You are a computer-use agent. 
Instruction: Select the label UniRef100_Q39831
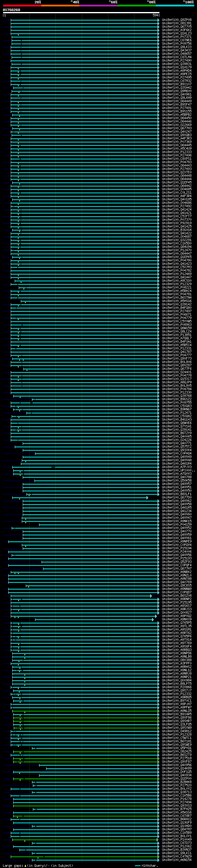(177, 64)
